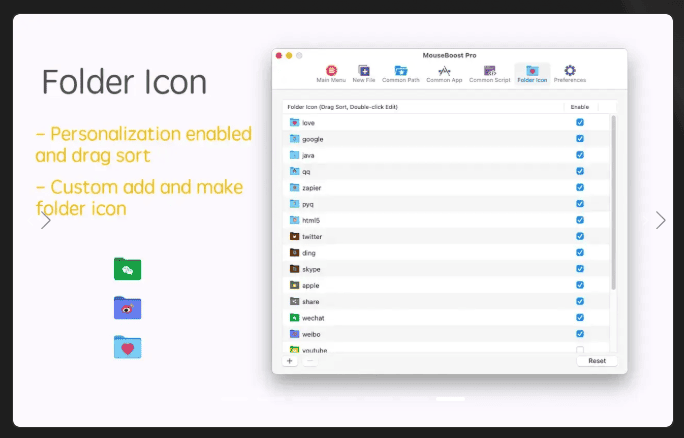This screenshot has height=438, width=684.
Task: Click the wechat folder icon in list
Action: pyautogui.click(x=294, y=318)
